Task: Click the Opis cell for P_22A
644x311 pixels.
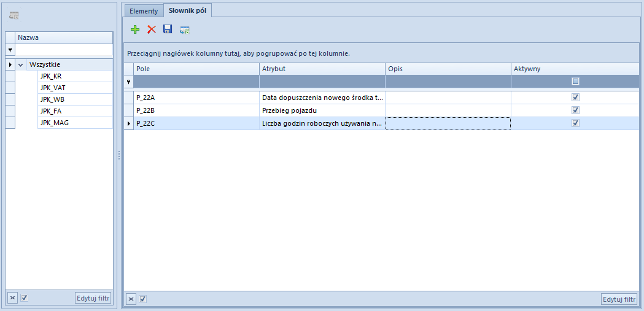Action: [448, 98]
